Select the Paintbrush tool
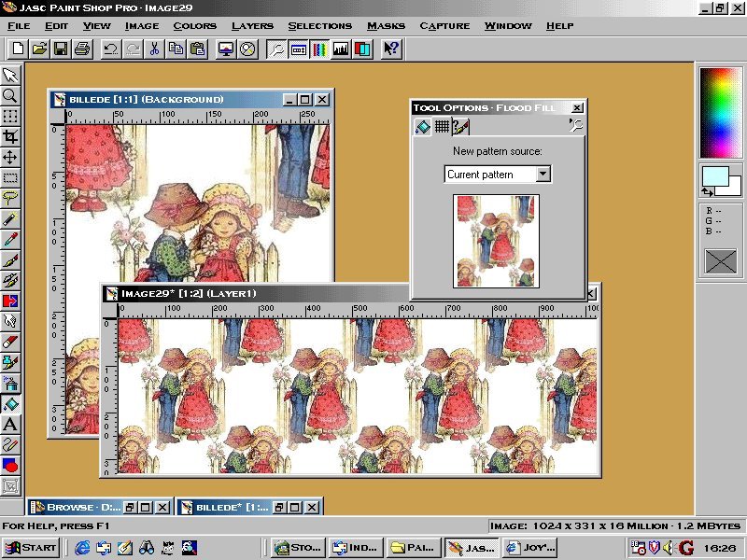The image size is (747, 560). pyautogui.click(x=10, y=260)
